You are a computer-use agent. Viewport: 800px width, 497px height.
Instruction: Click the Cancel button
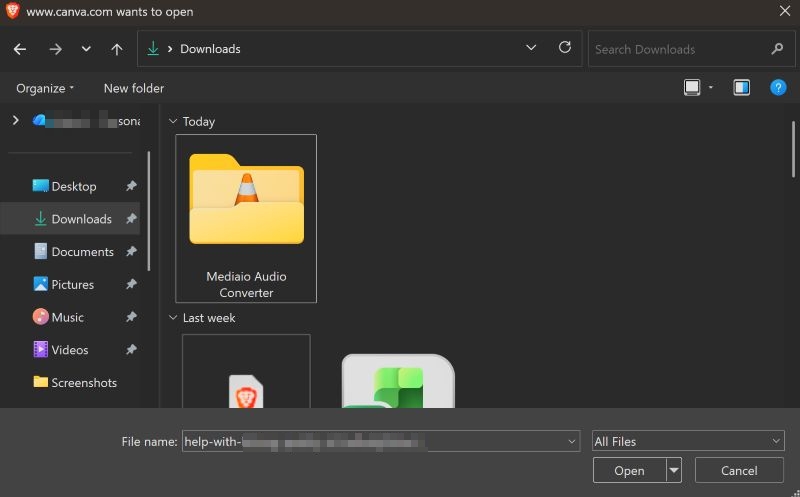[739, 470]
